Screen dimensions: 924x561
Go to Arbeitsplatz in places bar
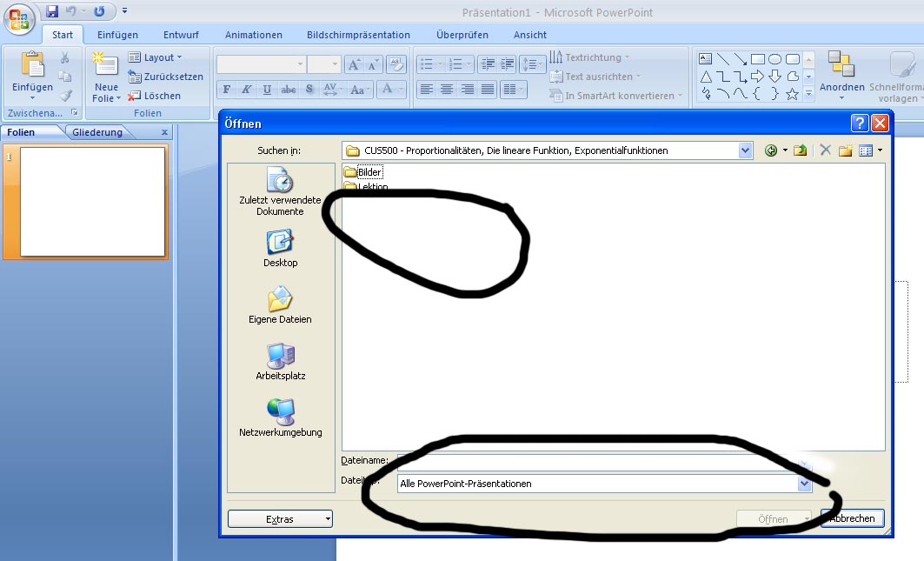(280, 362)
